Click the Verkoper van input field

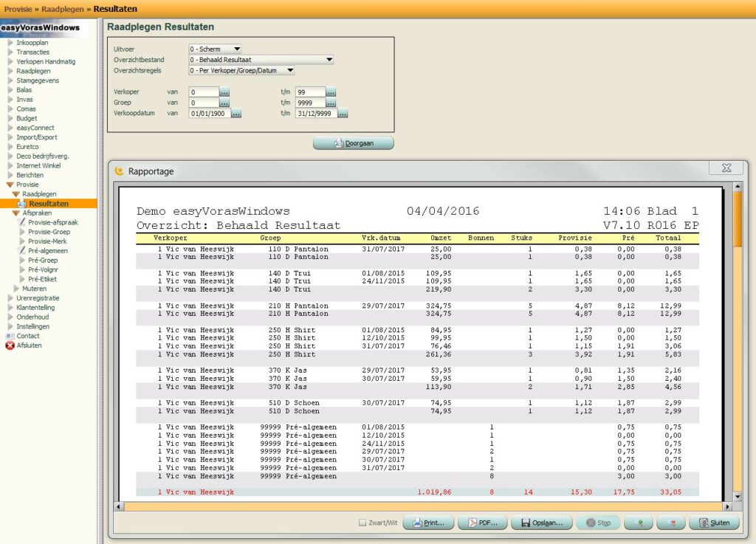tap(204, 92)
